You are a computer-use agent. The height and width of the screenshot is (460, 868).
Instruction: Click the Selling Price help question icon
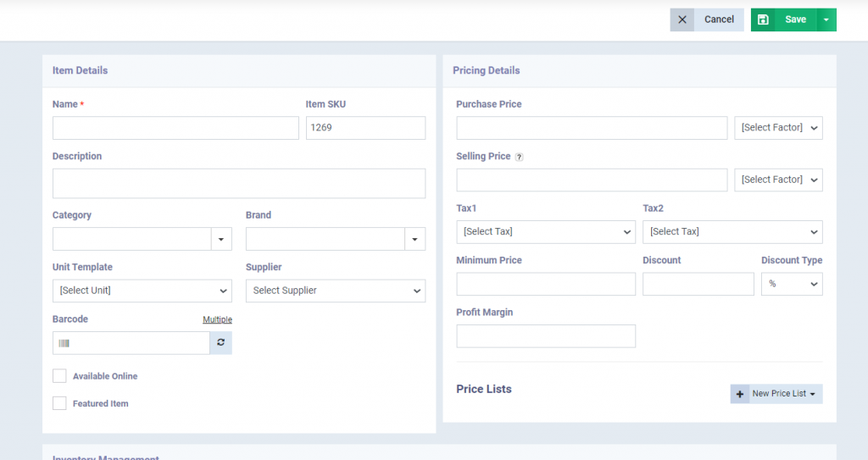519,157
